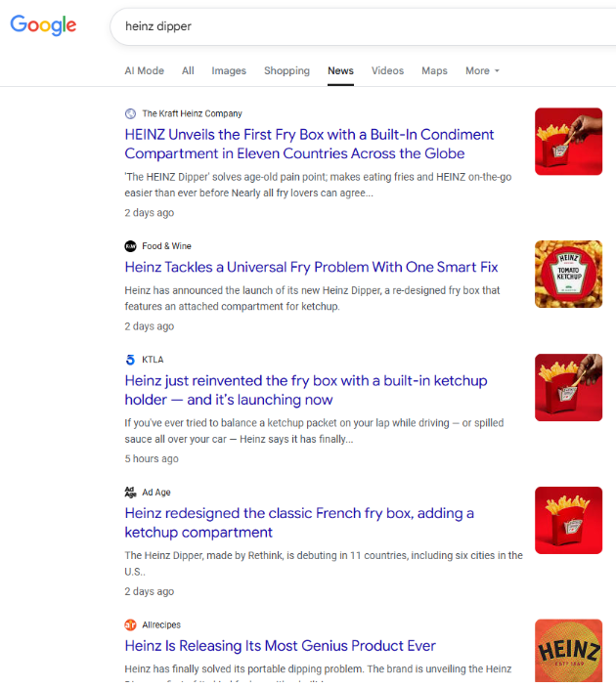
Task: Open 'Heinz Tackles a Universal Fry Problem' headline
Action: point(311,267)
